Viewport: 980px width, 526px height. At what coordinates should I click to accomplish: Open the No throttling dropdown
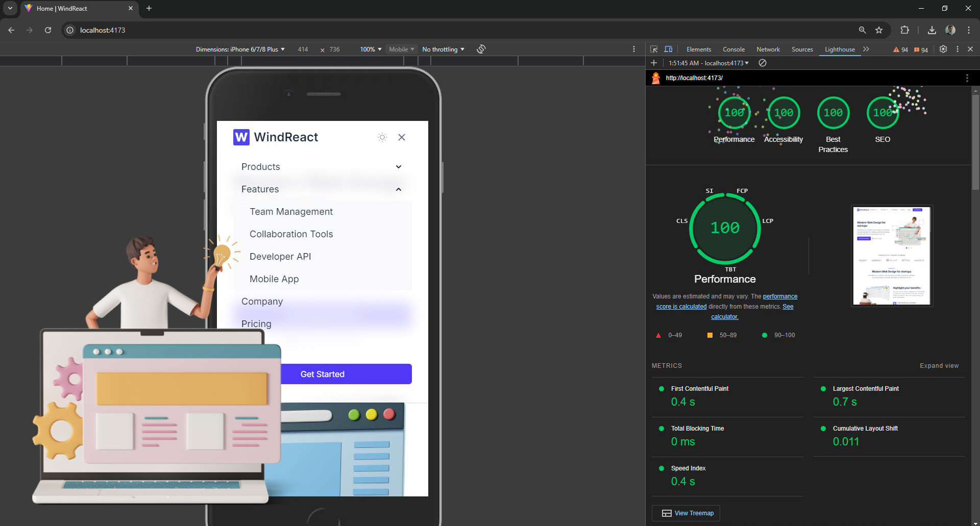pos(443,49)
